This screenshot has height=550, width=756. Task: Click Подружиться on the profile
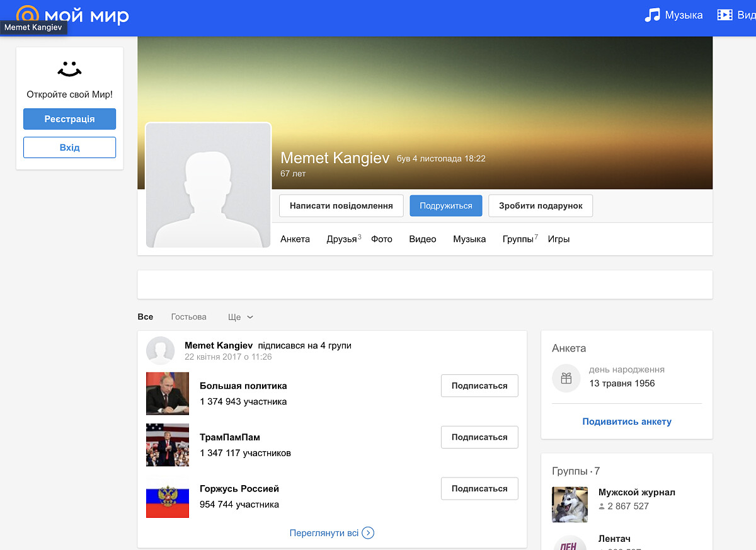[445, 205]
